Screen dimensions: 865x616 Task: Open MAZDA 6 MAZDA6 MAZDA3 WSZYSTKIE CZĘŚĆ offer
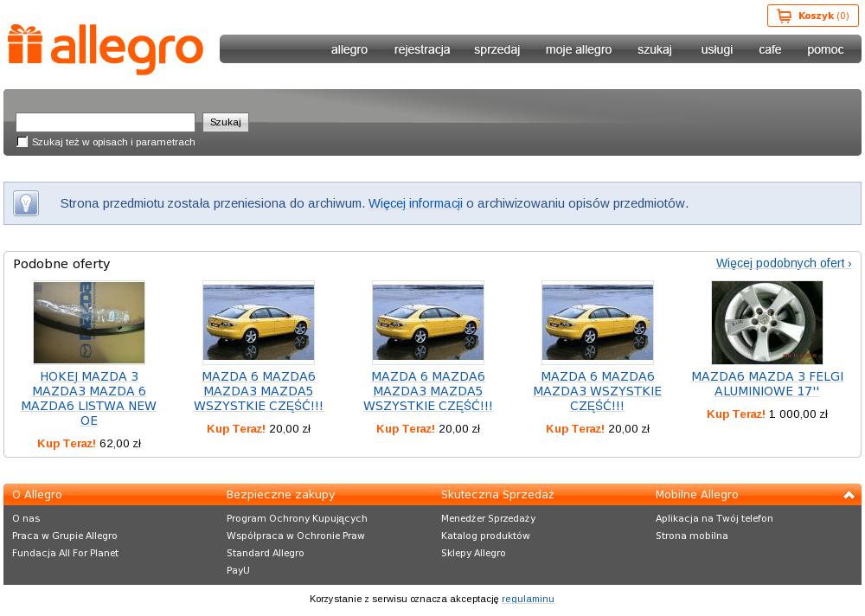598,391
